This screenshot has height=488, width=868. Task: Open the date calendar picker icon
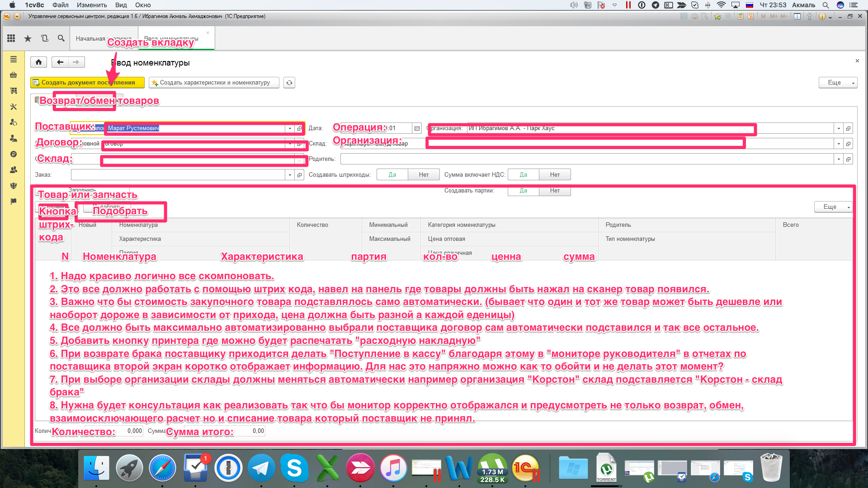tap(417, 128)
